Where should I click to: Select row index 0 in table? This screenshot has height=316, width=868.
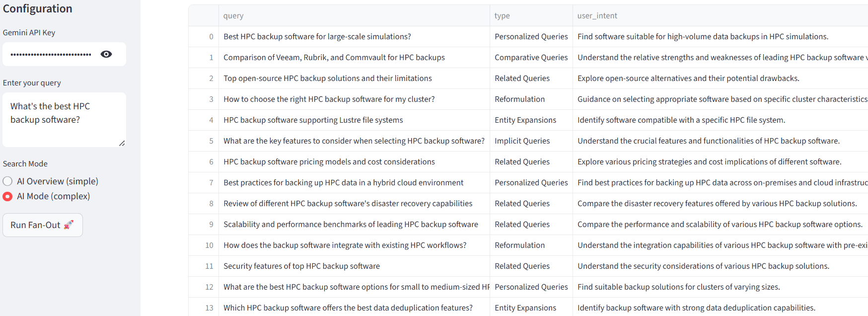pyautogui.click(x=204, y=37)
